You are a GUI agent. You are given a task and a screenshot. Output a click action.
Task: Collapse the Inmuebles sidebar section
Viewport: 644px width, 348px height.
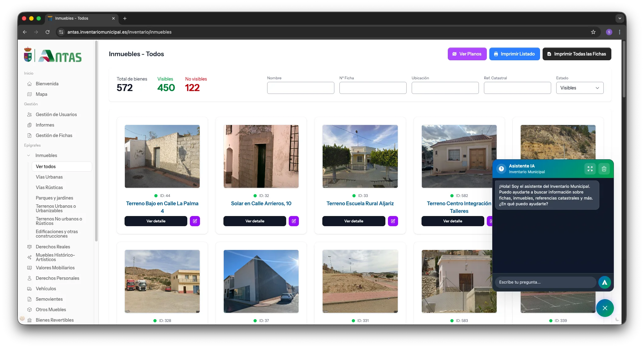point(29,155)
